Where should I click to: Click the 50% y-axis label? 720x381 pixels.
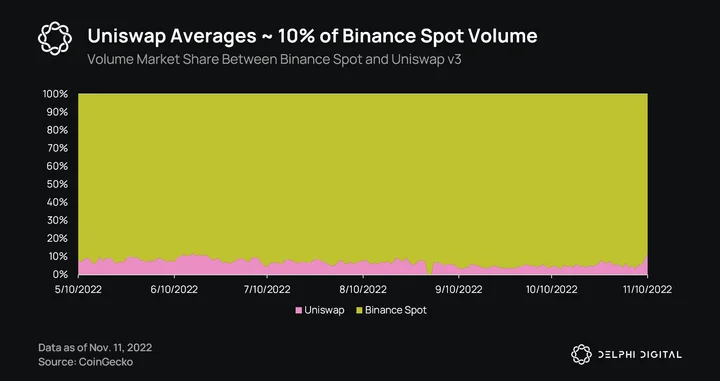click(57, 184)
